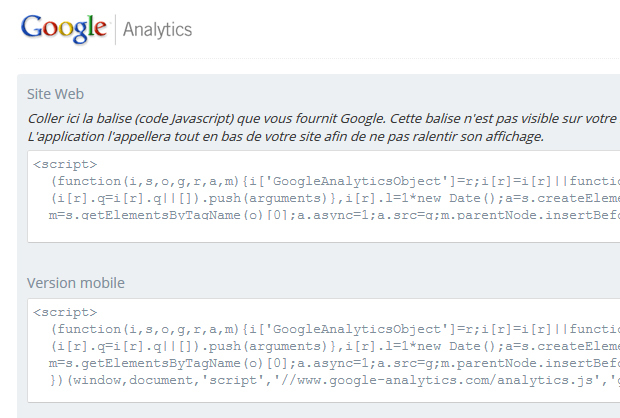620x418 pixels.
Task: Click the Google logo
Action: (x=63, y=28)
